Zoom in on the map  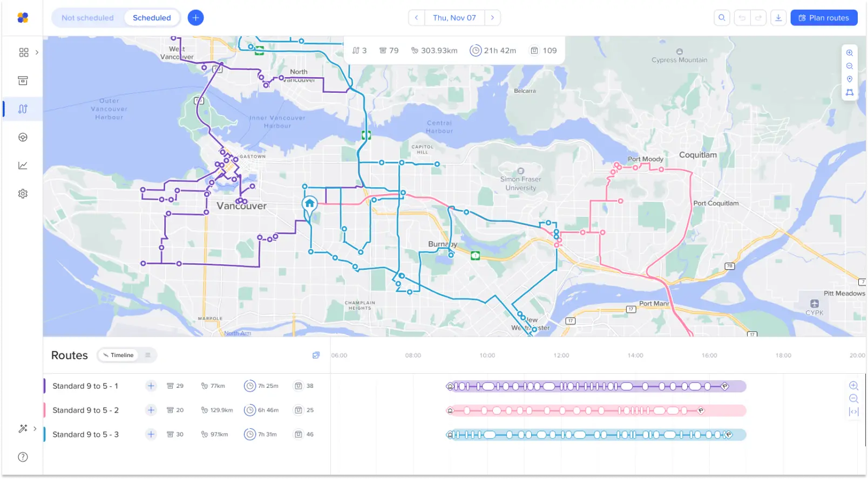pyautogui.click(x=850, y=53)
